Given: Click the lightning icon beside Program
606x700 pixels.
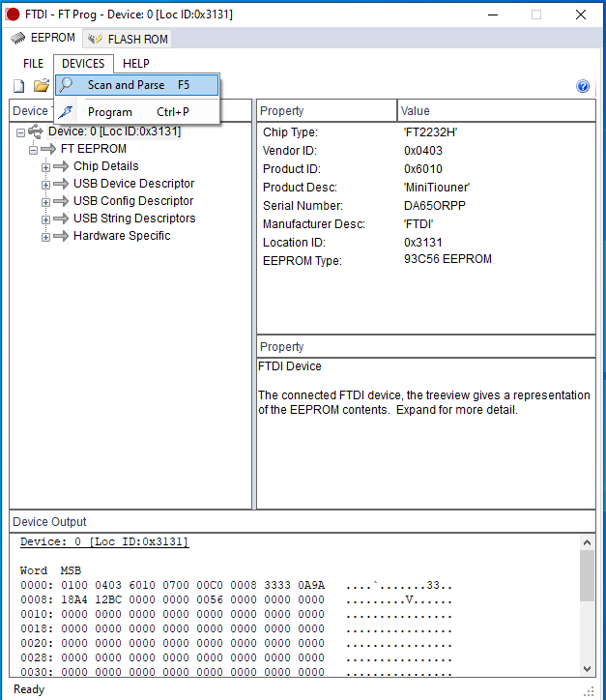Looking at the screenshot, I should click(66, 111).
